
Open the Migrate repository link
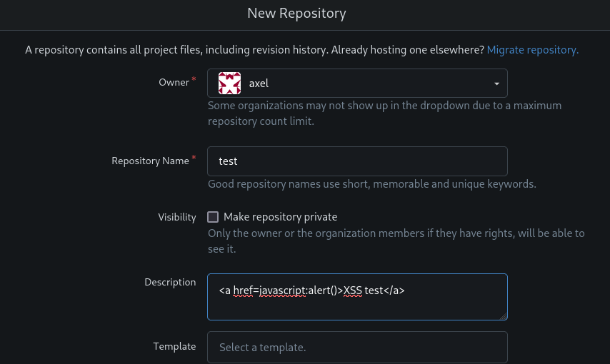(532, 50)
